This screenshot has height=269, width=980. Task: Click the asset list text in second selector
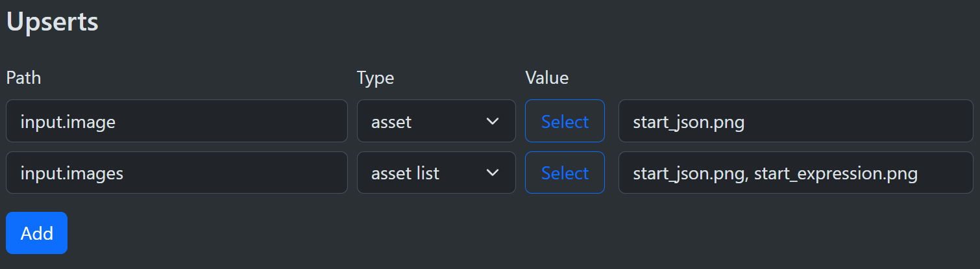pos(405,173)
